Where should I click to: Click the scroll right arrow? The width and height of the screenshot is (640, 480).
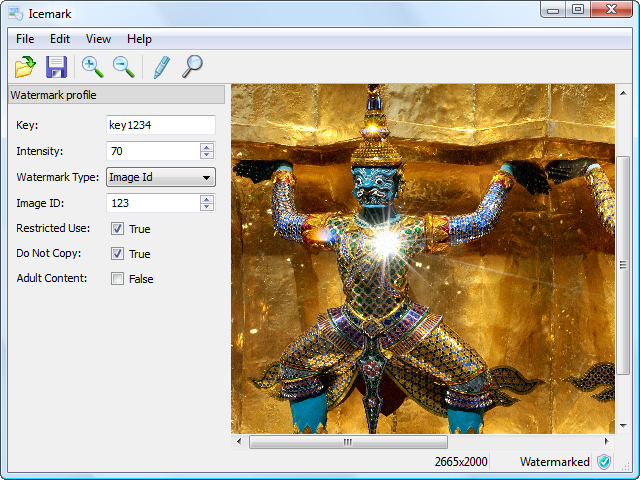coord(607,442)
